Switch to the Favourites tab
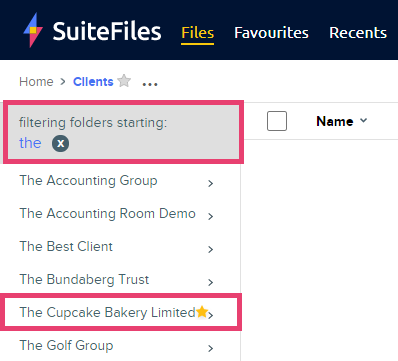Image resolution: width=398 pixels, height=361 pixels. pos(271,33)
